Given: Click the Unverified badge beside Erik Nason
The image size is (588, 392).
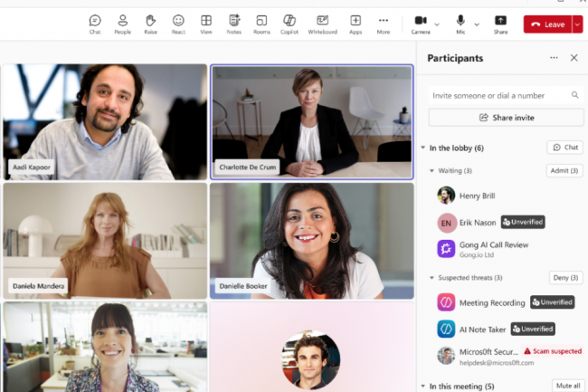Looking at the screenshot, I should point(523,222).
